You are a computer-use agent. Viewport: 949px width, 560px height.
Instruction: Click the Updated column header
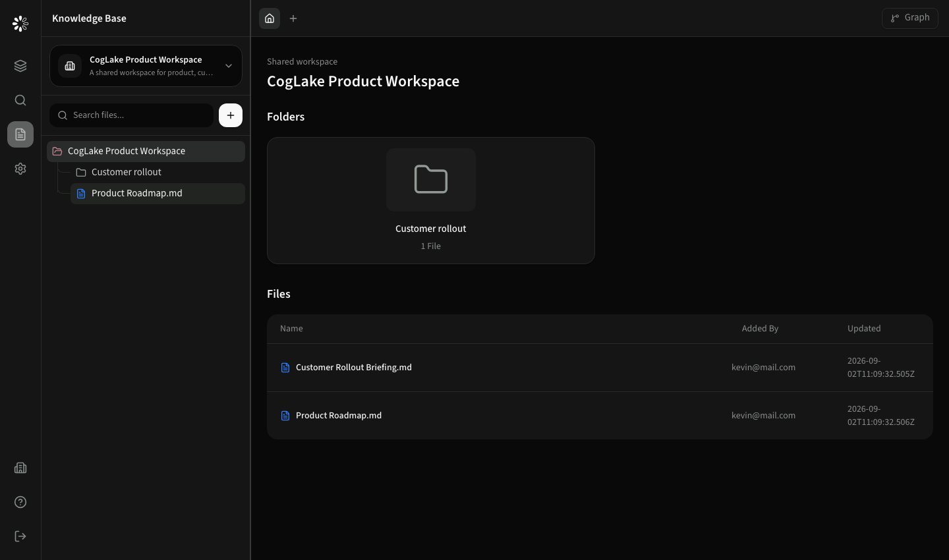point(864,328)
